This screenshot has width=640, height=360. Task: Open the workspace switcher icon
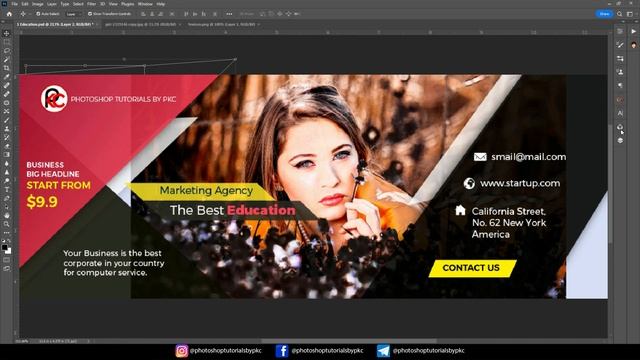point(630,14)
